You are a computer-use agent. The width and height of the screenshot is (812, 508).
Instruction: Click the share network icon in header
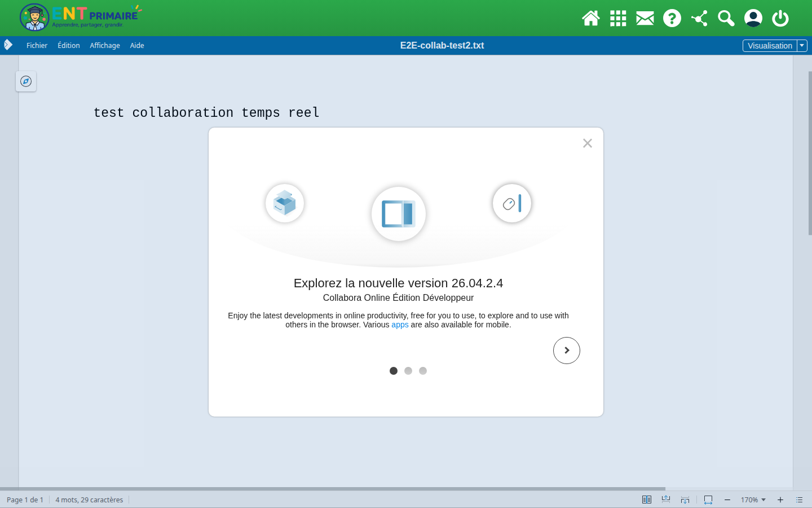coord(699,19)
